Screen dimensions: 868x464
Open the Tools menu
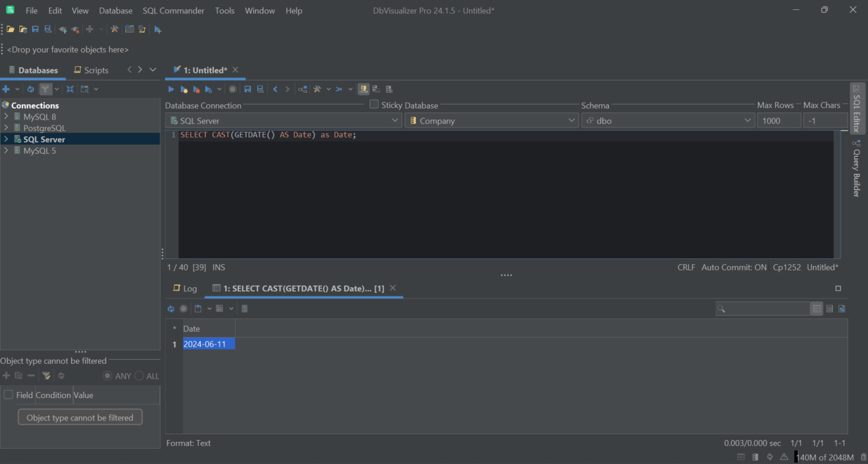pos(224,10)
